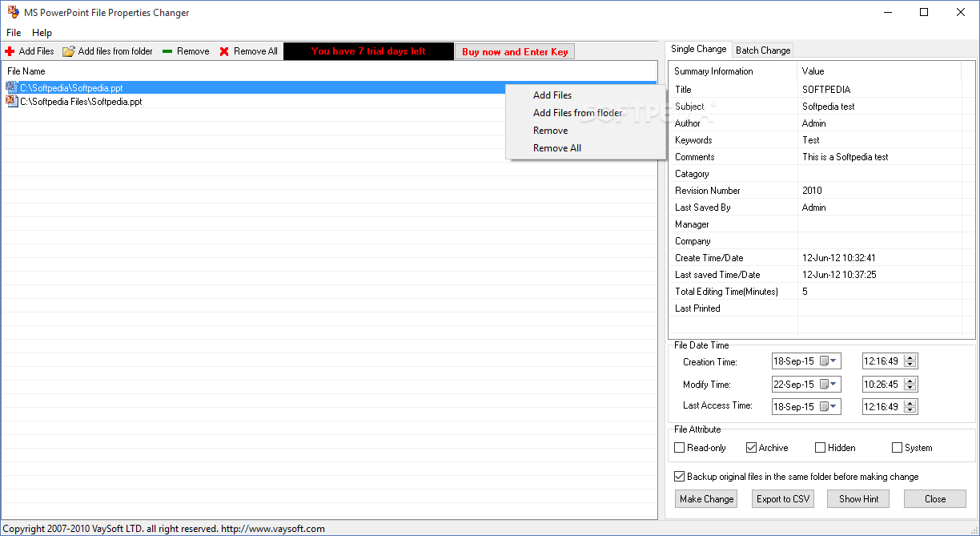
Task: Click the C:\Softpedia Files\Softpedia.ppt file icon
Action: pos(12,102)
